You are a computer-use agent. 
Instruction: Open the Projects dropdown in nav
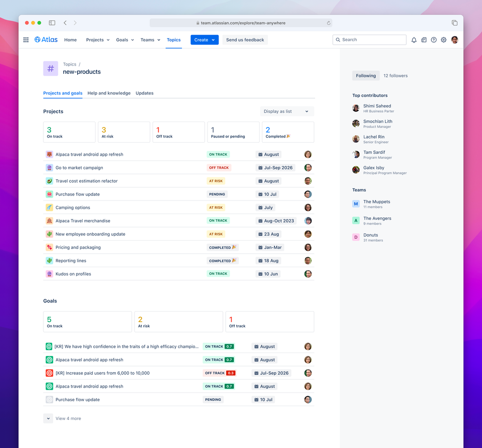click(x=98, y=40)
